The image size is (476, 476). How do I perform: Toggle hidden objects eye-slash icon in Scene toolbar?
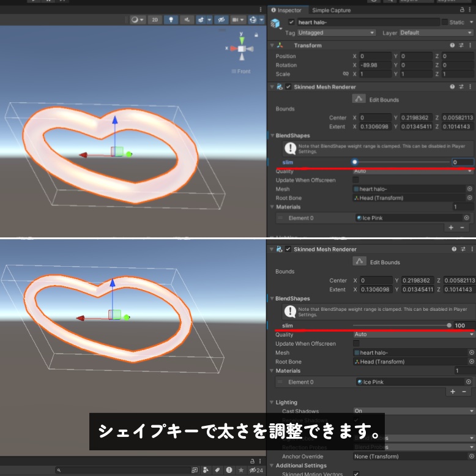click(x=221, y=20)
